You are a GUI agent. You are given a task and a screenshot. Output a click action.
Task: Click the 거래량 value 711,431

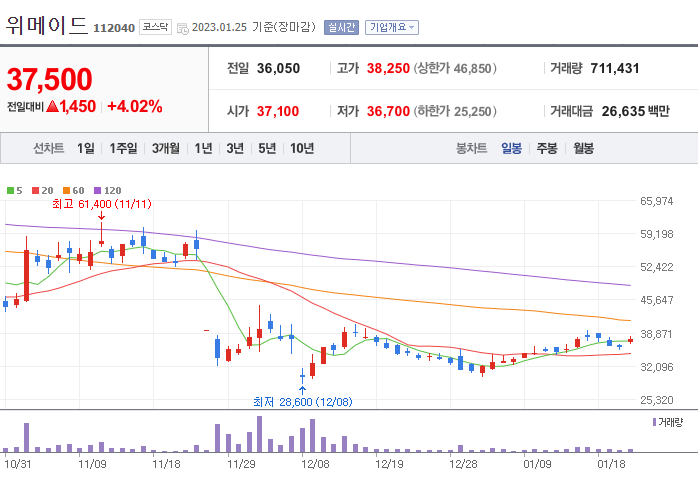click(615, 68)
